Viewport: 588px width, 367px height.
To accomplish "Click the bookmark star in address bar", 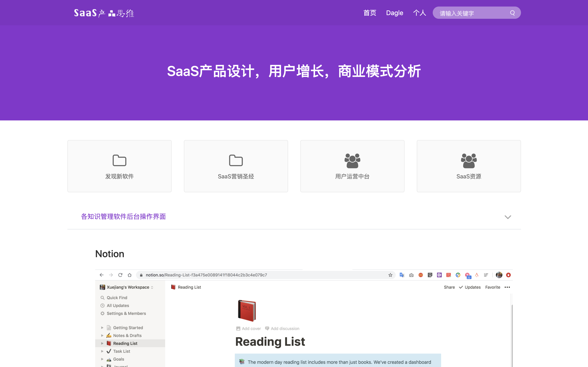I will 390,275.
